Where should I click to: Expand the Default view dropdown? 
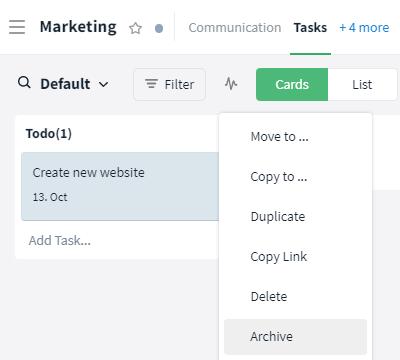(x=75, y=84)
